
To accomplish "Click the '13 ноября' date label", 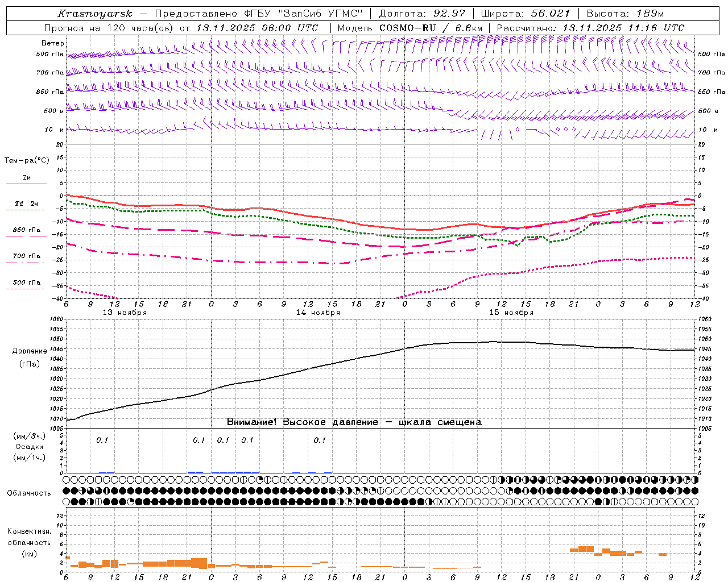I will click(125, 313).
